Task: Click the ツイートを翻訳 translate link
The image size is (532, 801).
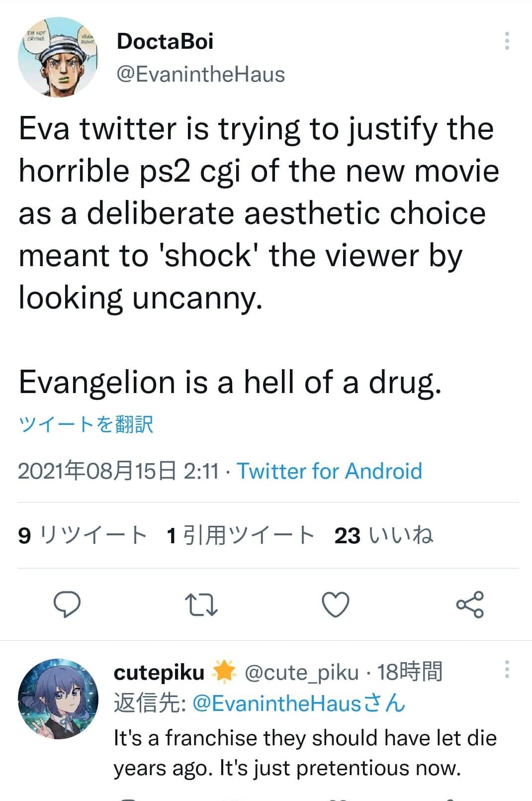Action: pyautogui.click(x=86, y=424)
